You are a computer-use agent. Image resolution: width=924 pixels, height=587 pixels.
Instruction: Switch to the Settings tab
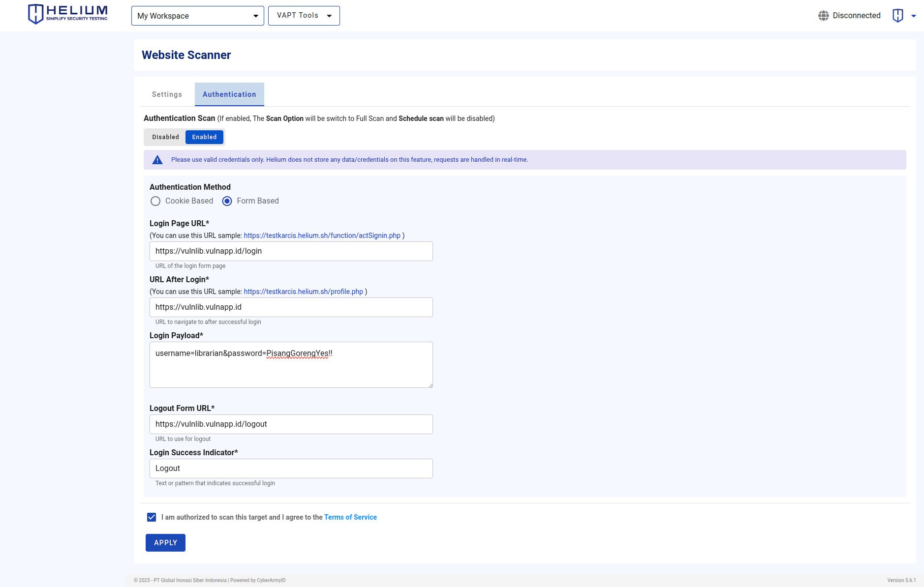pyautogui.click(x=167, y=94)
